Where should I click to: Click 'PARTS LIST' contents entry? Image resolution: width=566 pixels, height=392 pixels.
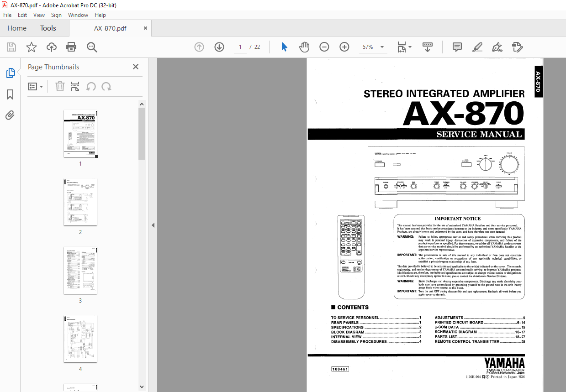pyautogui.click(x=480, y=337)
